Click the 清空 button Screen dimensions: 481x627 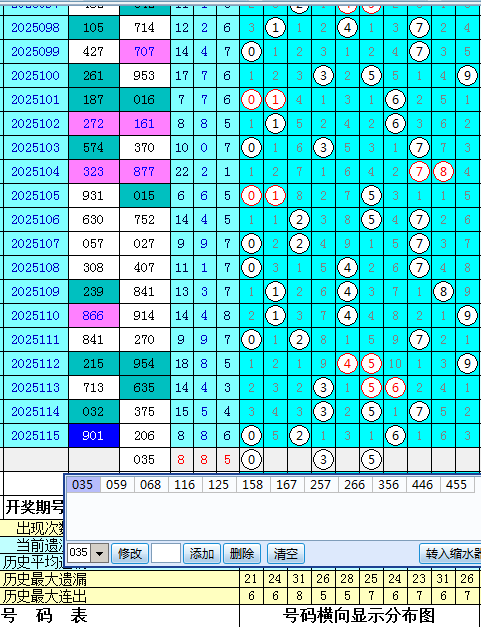(285, 554)
